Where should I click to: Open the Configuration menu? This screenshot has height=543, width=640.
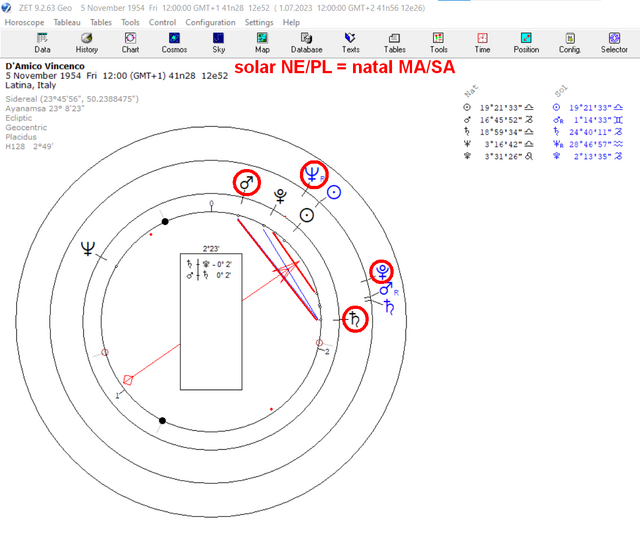tap(210, 22)
